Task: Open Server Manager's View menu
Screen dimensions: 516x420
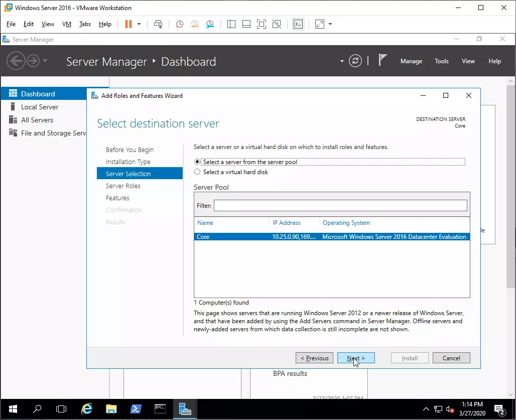Action: (468, 61)
